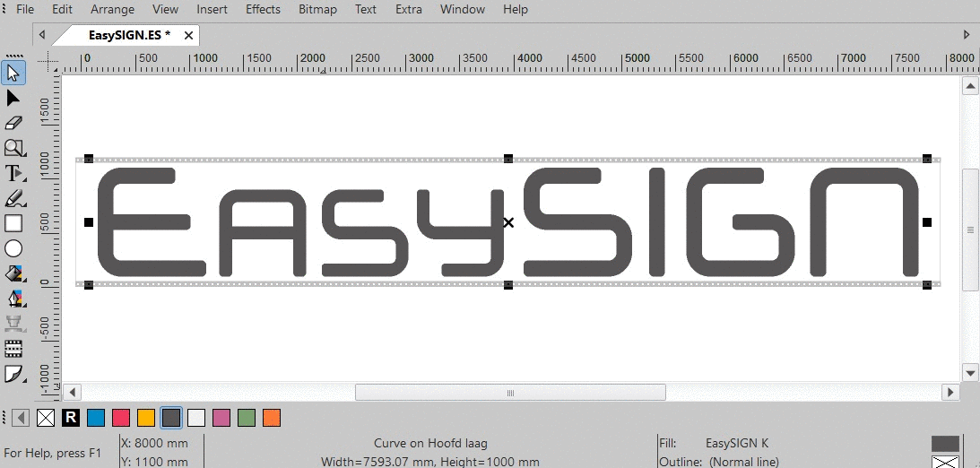The height and width of the screenshot is (468, 980).
Task: Close the EasySIGN.ES document tab
Action: [x=188, y=36]
